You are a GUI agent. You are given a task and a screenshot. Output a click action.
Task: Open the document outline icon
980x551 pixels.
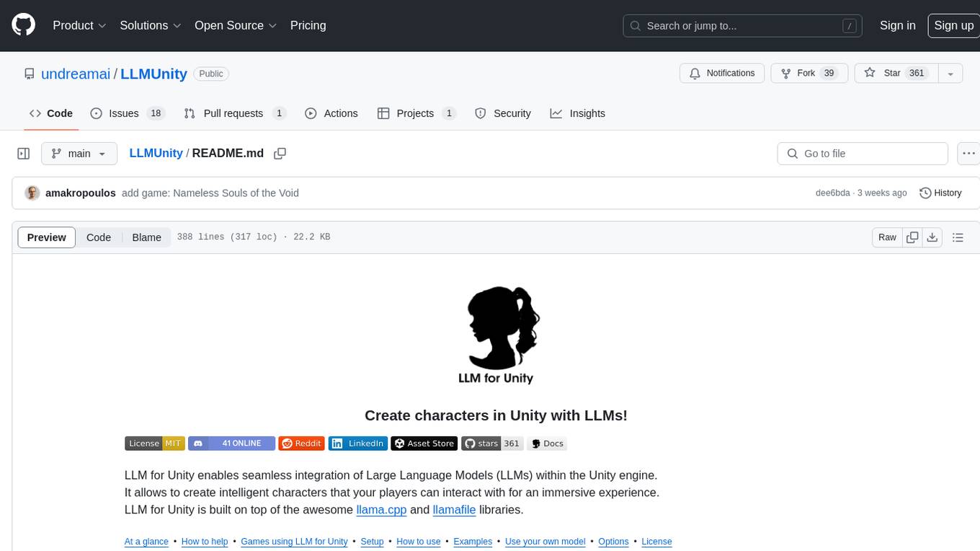[958, 237]
